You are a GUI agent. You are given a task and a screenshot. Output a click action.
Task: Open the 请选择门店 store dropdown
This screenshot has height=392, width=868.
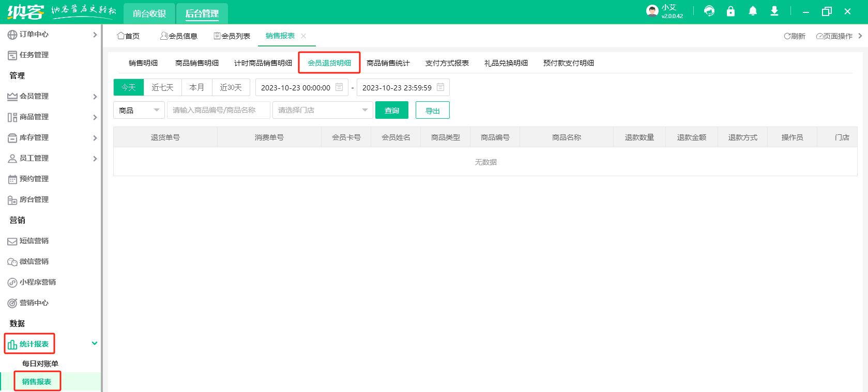(323, 110)
